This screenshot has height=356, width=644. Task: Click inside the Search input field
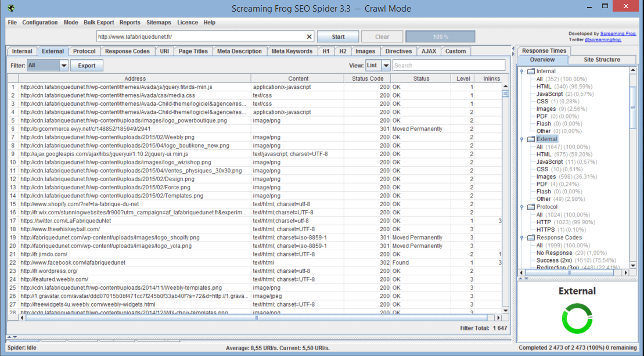tap(448, 66)
